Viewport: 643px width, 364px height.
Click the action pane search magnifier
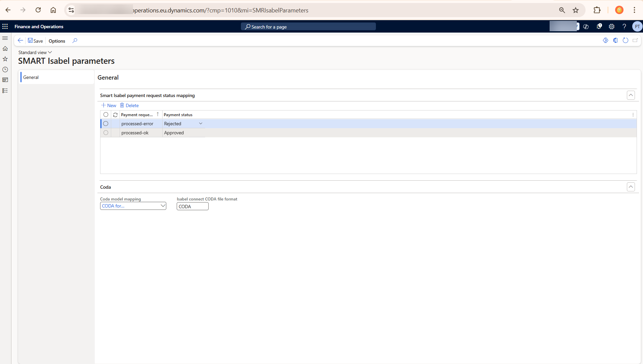tap(75, 41)
